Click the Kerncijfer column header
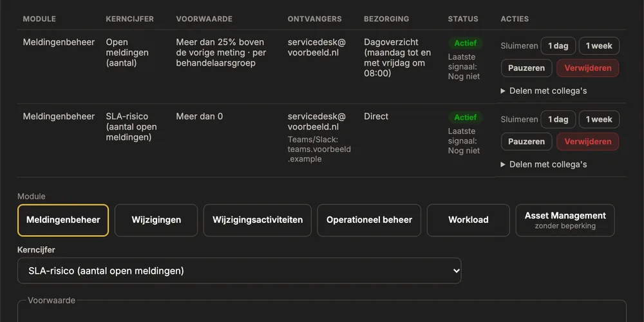Image resolution: width=644 pixels, height=322 pixels. (130, 19)
